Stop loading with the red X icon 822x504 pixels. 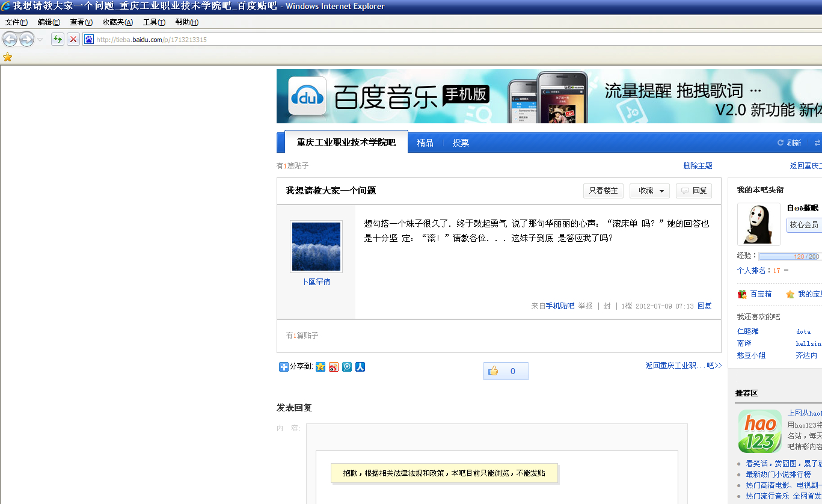[73, 40]
